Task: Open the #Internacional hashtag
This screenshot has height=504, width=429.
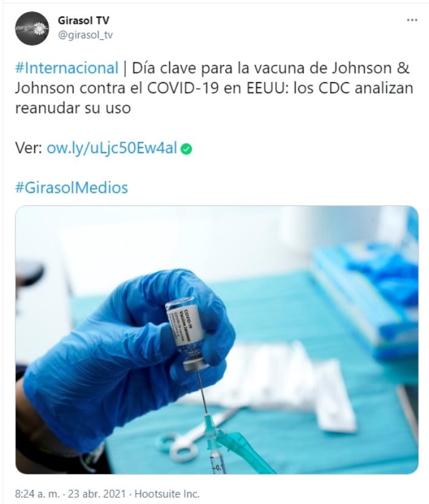Action: coord(67,68)
